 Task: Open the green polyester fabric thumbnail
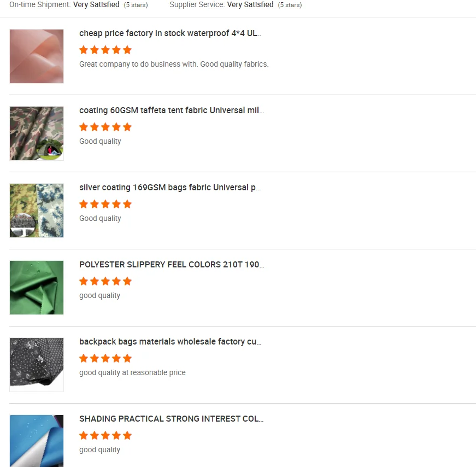[x=37, y=288]
